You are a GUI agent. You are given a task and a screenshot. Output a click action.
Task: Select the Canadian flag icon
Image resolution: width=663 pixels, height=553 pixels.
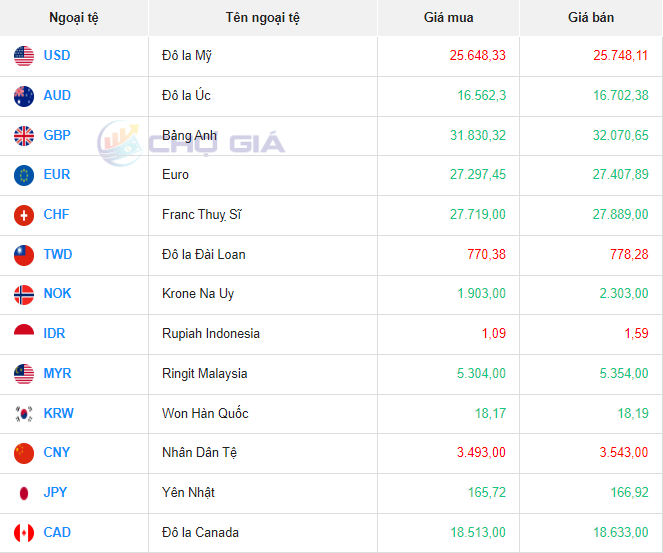(x=24, y=533)
